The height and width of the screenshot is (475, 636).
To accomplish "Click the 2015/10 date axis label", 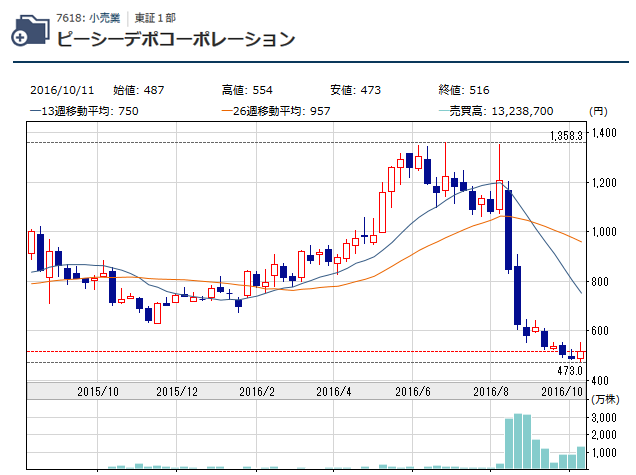I will [98, 391].
